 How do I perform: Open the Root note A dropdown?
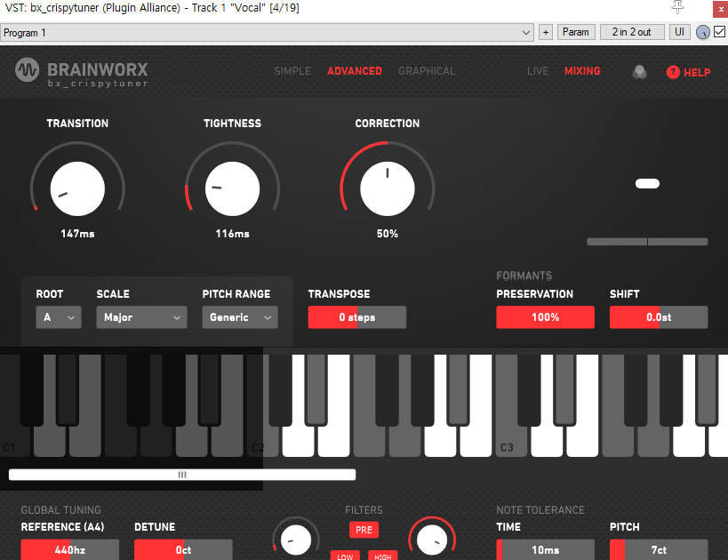pyautogui.click(x=59, y=317)
